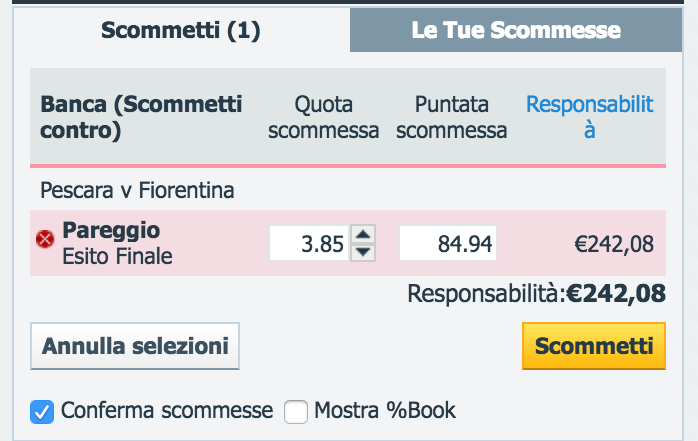
Task: Click the Puntata scommessa column header
Action: (451, 117)
